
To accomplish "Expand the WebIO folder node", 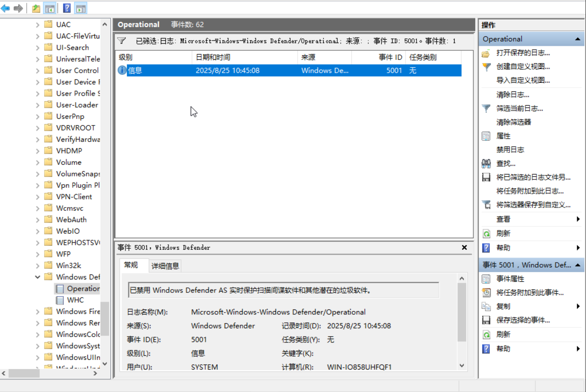I will [38, 231].
